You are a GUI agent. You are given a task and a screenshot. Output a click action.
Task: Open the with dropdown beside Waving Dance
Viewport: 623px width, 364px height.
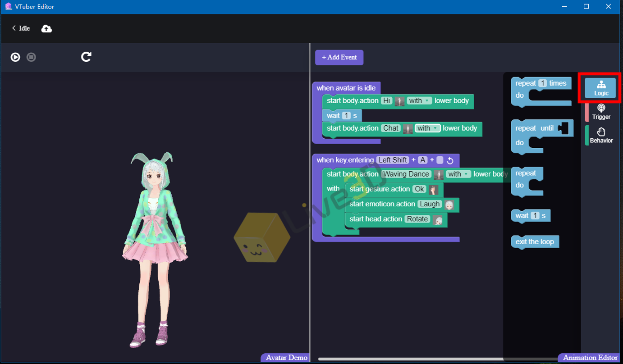pyautogui.click(x=458, y=174)
